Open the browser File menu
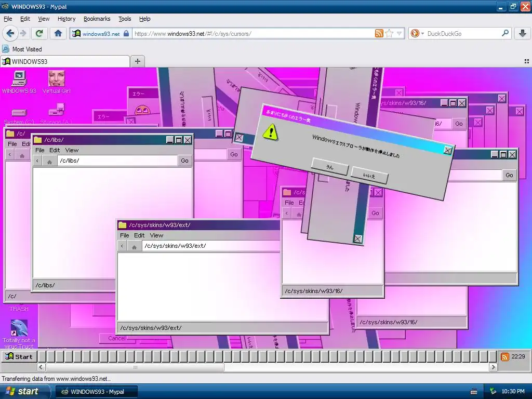Viewport: 532px width, 399px height. pyautogui.click(x=8, y=19)
